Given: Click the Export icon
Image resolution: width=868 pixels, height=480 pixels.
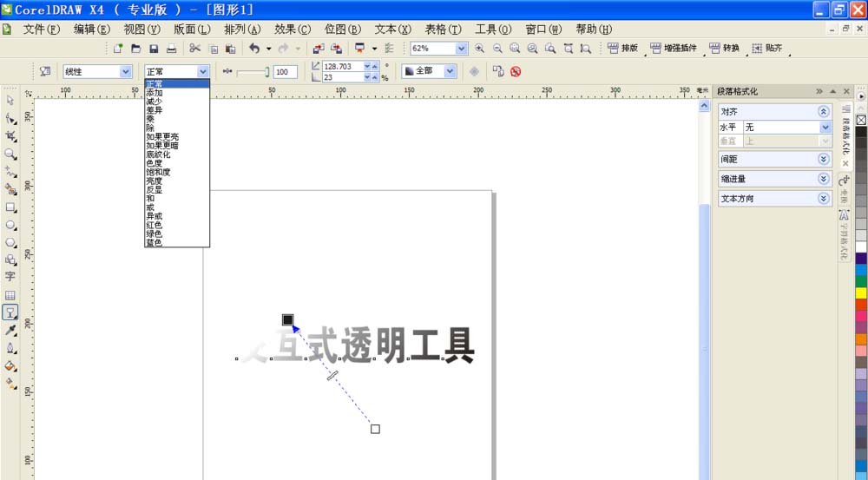Looking at the screenshot, I should tap(336, 49).
